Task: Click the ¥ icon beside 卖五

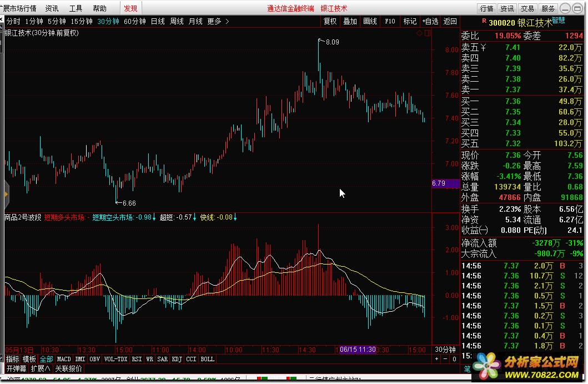Action: pyautogui.click(x=484, y=48)
